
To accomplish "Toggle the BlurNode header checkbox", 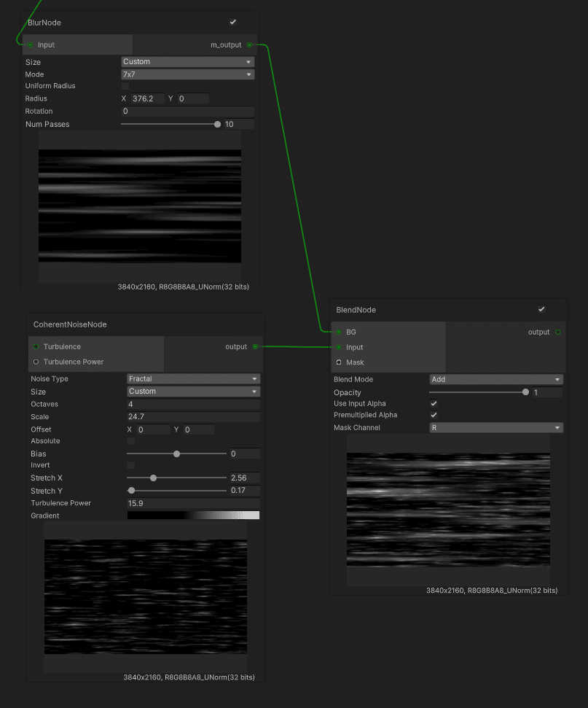I will (233, 22).
